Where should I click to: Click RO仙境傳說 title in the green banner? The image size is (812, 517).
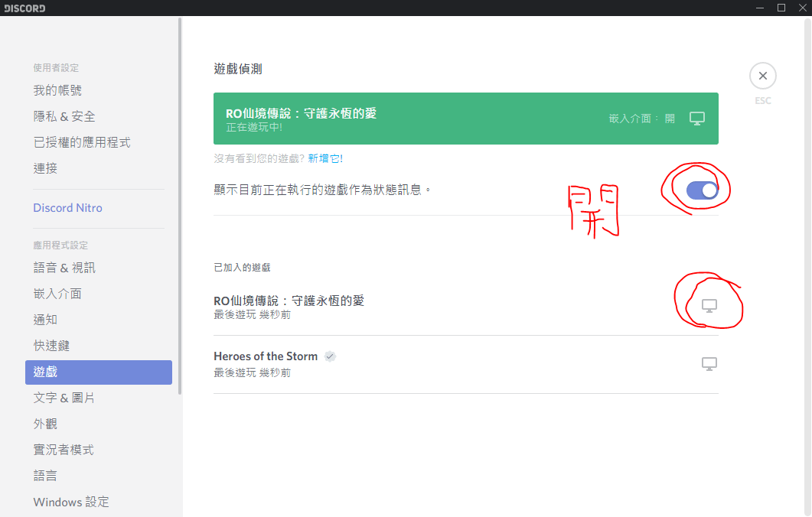click(301, 113)
